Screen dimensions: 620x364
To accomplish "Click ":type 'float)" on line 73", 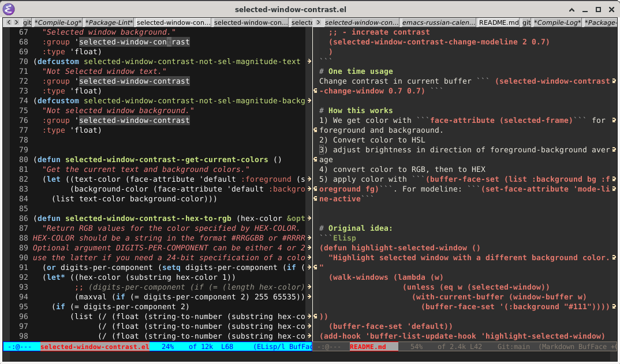I will [72, 91].
